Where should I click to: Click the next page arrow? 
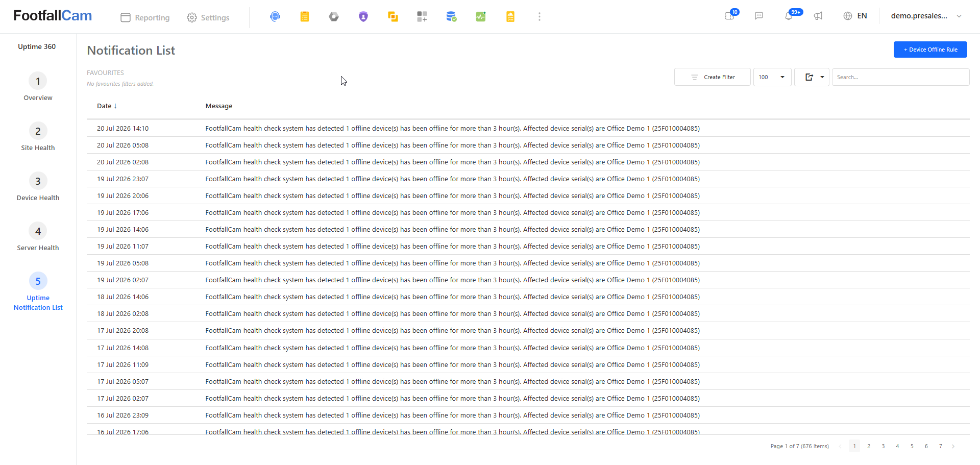click(x=953, y=446)
